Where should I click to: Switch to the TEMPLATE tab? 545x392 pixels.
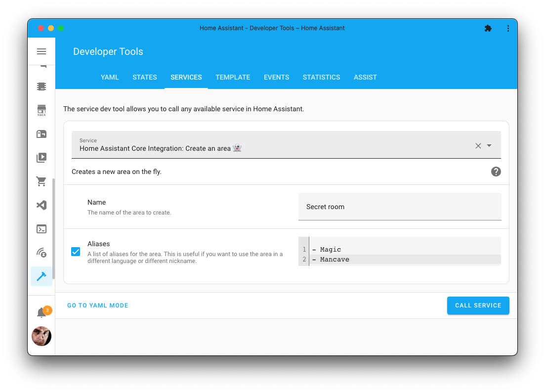(x=233, y=77)
